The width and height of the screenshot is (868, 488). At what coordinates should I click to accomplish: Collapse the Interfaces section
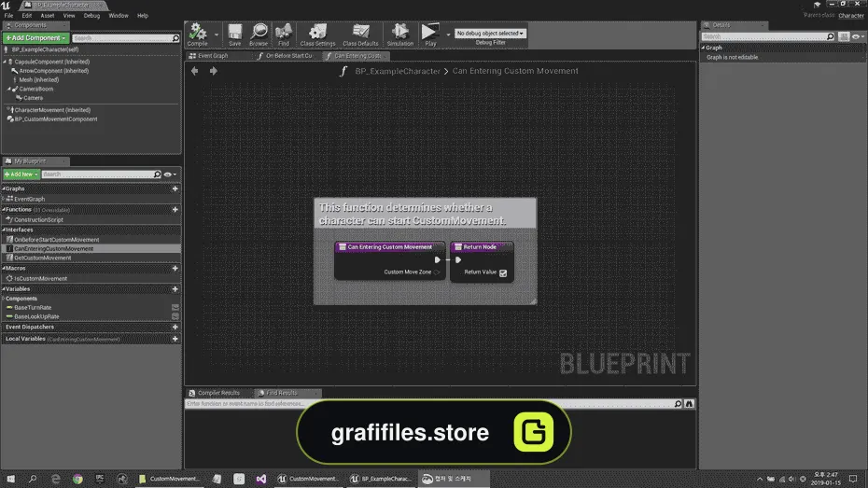[4, 230]
